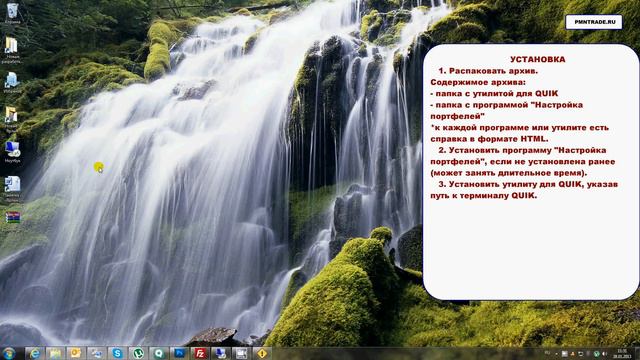Open the taskbar icon between Outlook and Skype
This screenshot has width=640, height=360.
(x=97, y=353)
